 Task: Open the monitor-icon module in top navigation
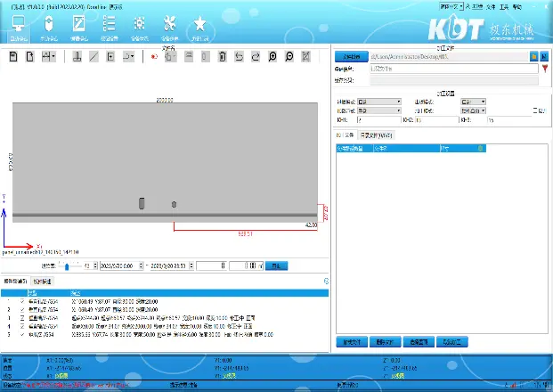click(19, 29)
